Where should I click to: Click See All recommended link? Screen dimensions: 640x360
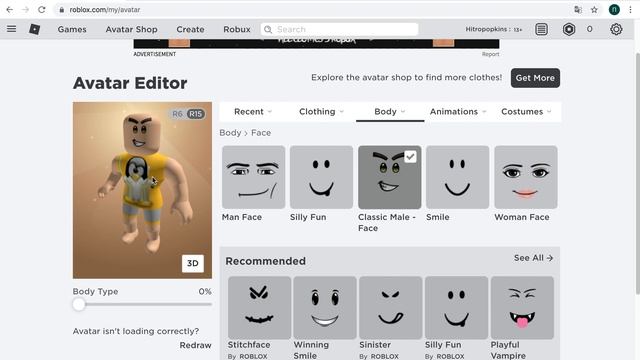533,258
